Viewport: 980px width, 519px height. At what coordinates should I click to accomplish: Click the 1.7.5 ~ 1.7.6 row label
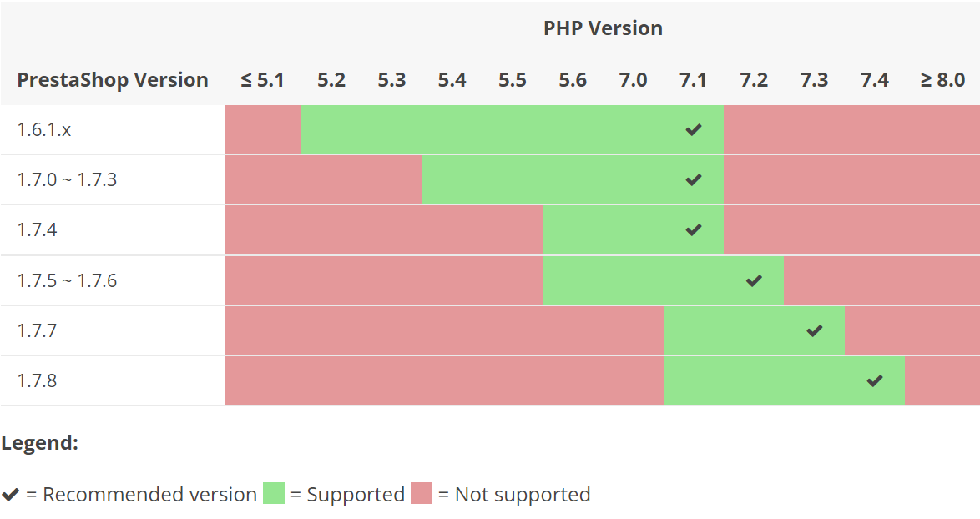pyautogui.click(x=67, y=280)
